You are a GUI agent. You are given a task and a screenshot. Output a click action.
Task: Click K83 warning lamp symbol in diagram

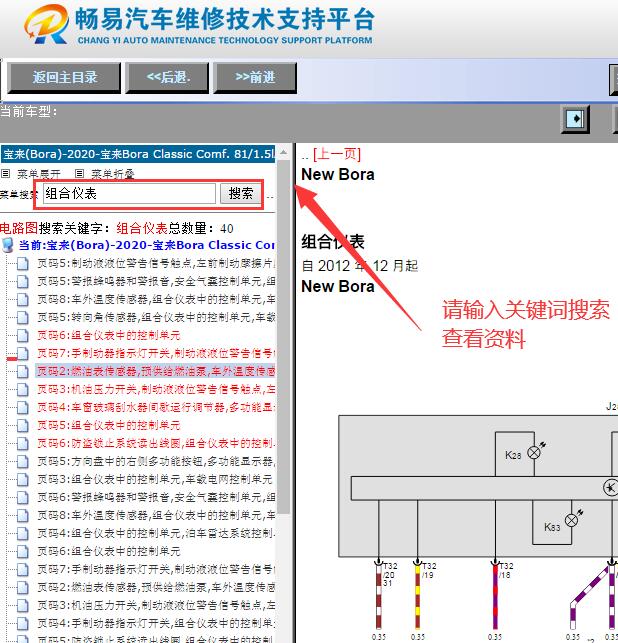pyautogui.click(x=572, y=520)
